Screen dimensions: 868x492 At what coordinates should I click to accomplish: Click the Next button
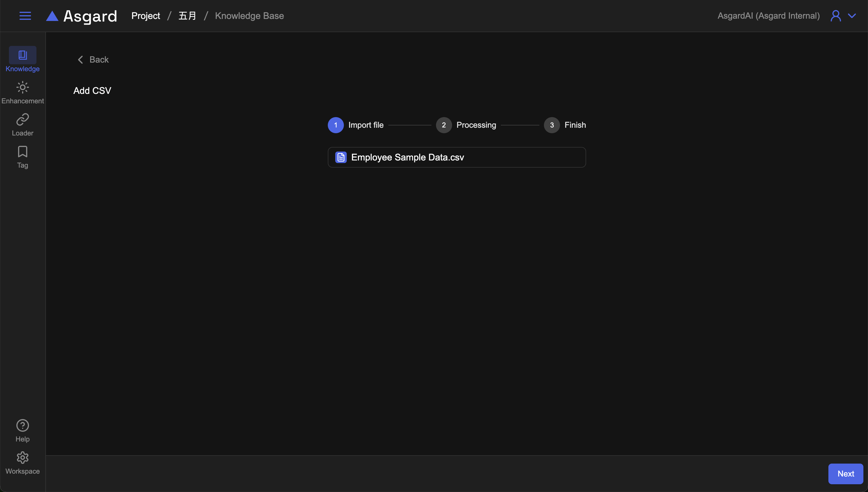845,473
